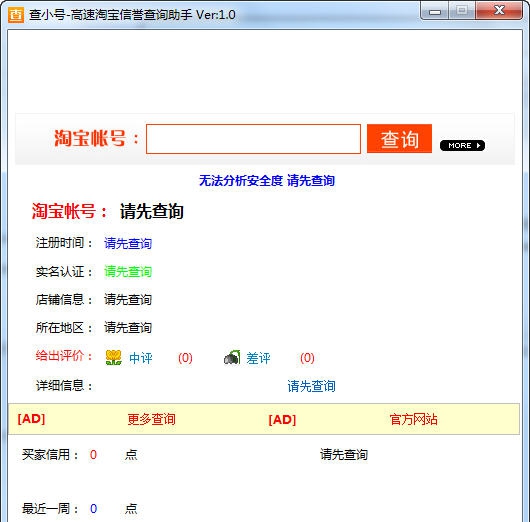Click the 差评 count (0)
The height and width of the screenshot is (522, 530).
tap(307, 358)
